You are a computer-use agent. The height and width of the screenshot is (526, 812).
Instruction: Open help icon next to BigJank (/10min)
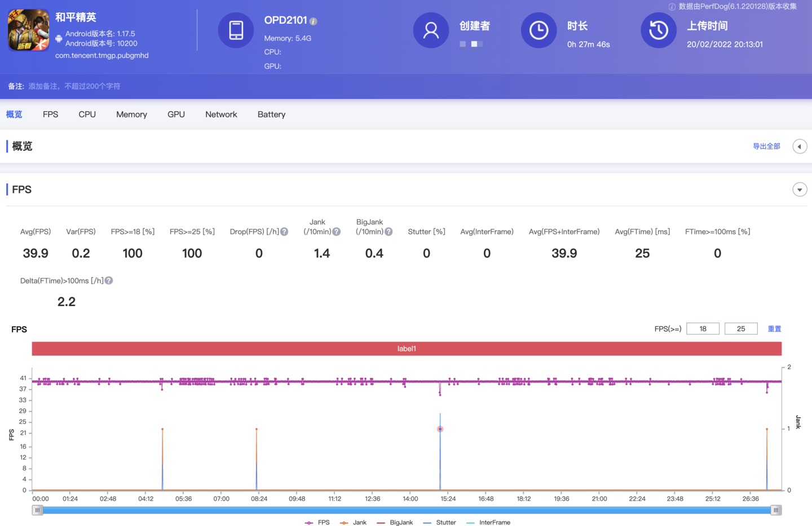click(389, 232)
